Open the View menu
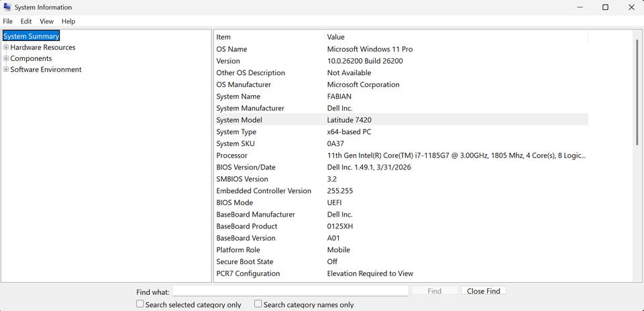Screen dimensions: 644x311 (x=46, y=21)
